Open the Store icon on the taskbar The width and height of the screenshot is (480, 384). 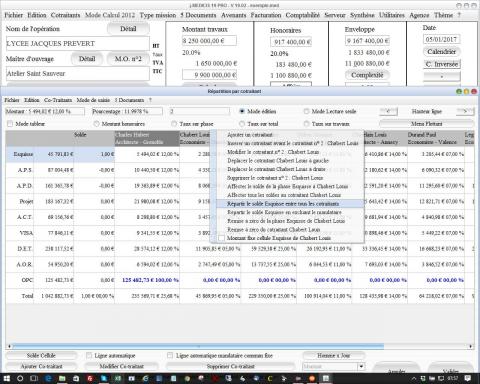[x=76, y=379]
